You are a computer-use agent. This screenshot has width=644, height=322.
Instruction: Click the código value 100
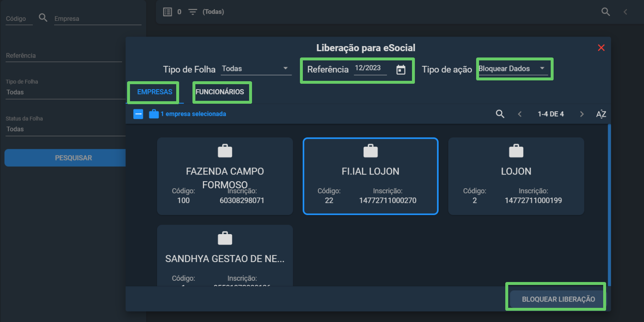click(183, 200)
